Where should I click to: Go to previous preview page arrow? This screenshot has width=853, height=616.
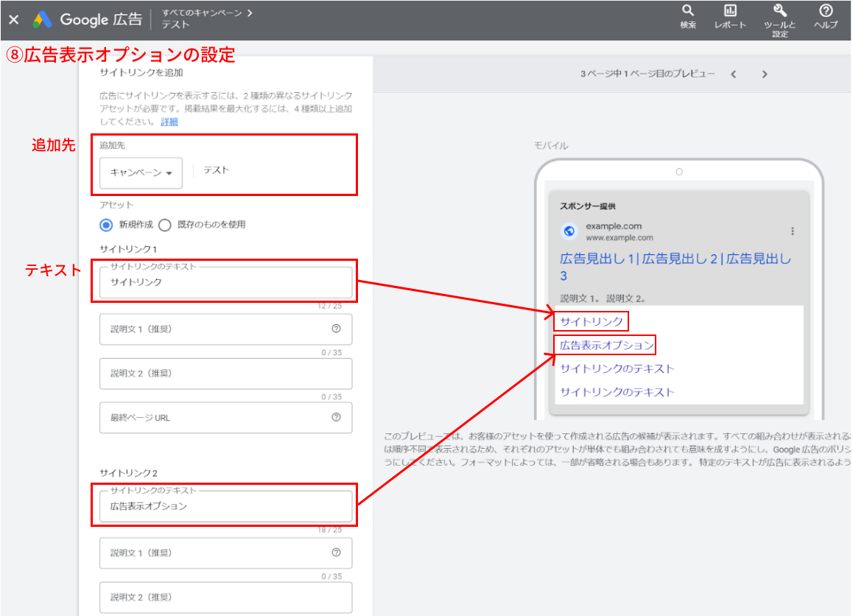(734, 74)
